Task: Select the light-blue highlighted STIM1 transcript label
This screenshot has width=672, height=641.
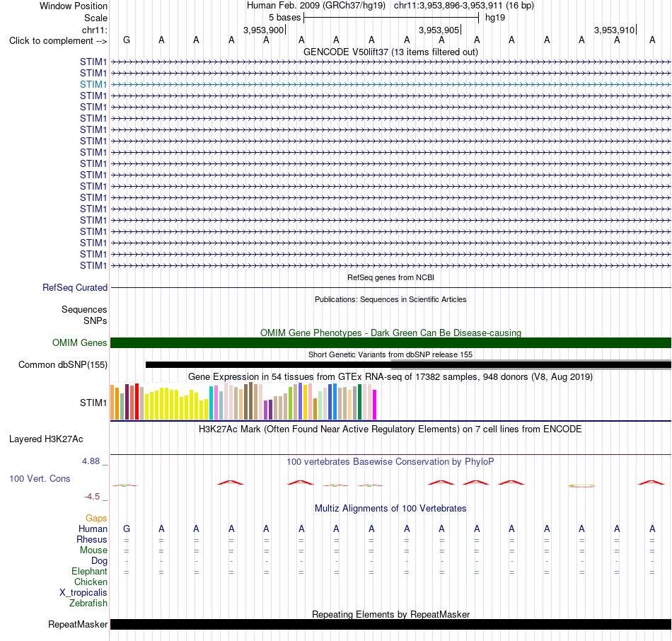Action: (93, 84)
